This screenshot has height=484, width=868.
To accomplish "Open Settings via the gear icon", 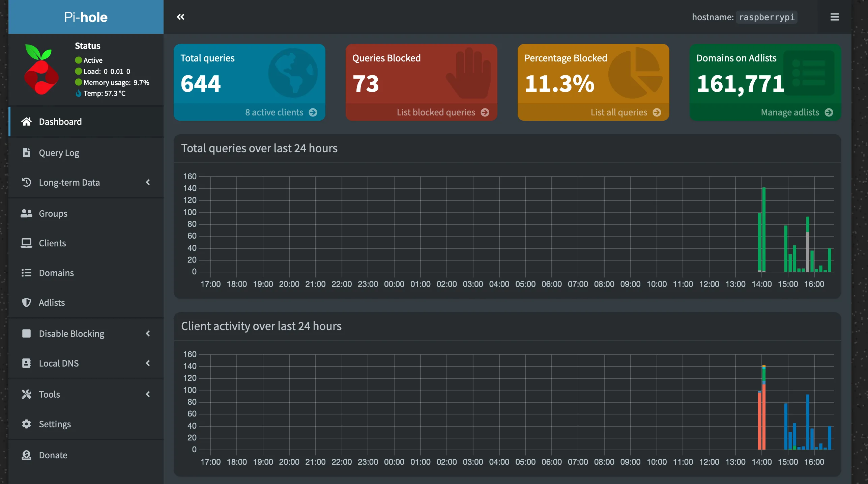I will [x=26, y=424].
